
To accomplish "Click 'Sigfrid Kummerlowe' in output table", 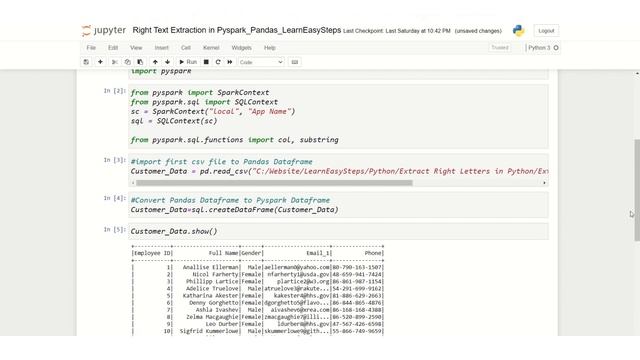I will (209, 331).
